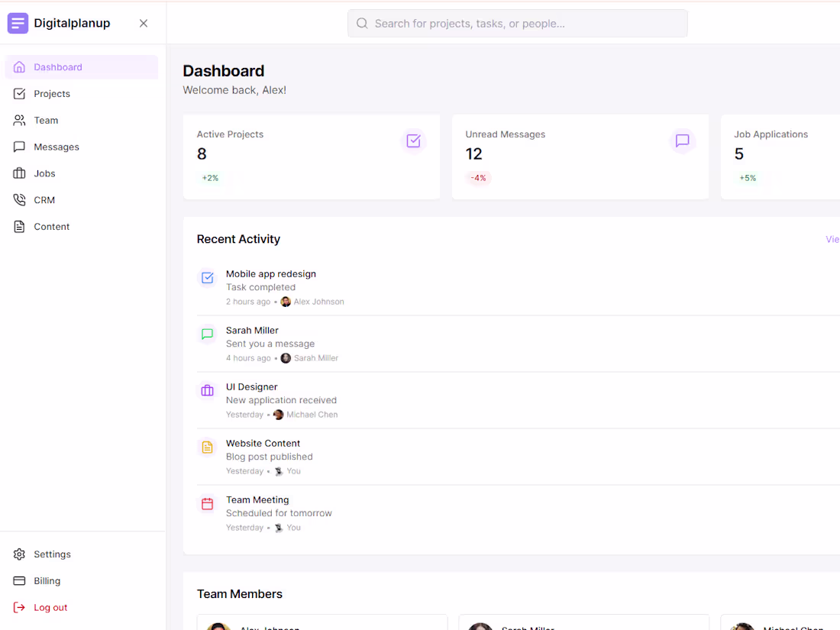Screen dimensions: 840x630
Task: Click the 'Welcome back, Alex!' text
Action: (x=234, y=90)
